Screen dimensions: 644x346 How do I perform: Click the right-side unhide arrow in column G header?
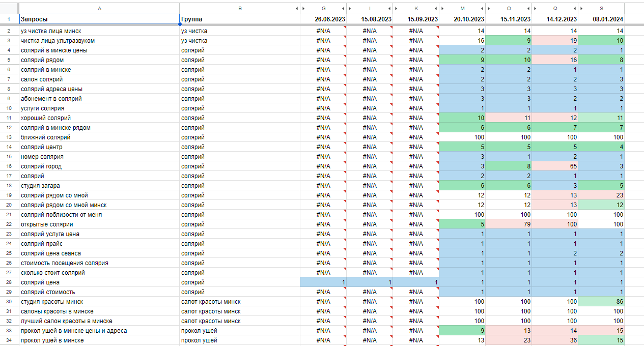point(343,9)
